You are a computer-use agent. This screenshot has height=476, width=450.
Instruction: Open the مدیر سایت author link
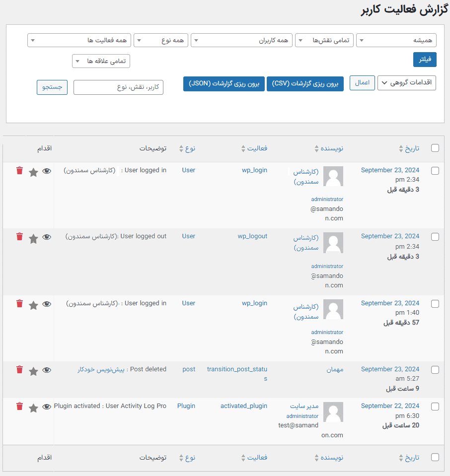(x=304, y=406)
